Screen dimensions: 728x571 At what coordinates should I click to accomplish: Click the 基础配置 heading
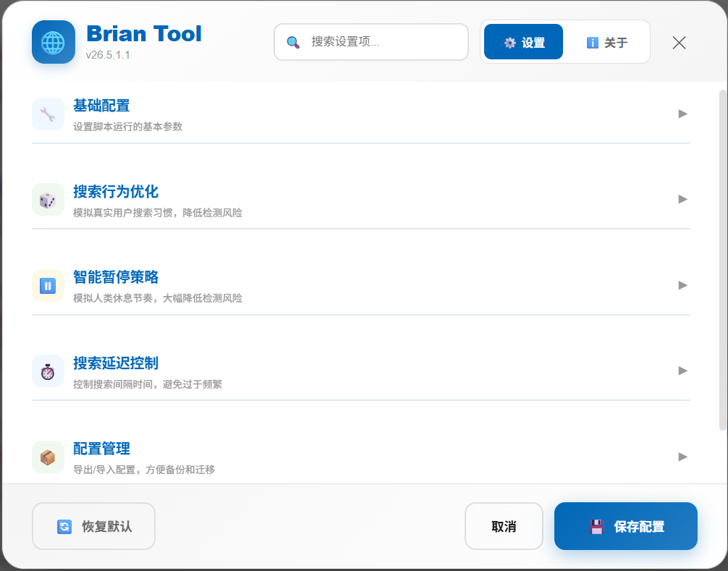point(101,106)
